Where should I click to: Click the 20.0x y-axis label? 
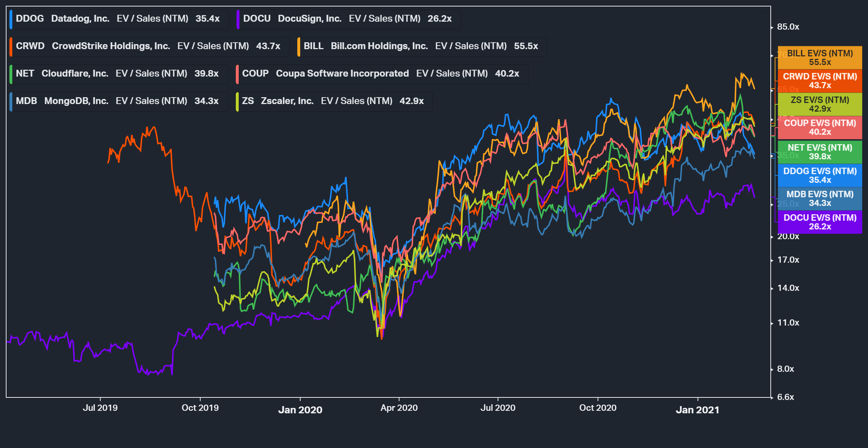pyautogui.click(x=788, y=237)
